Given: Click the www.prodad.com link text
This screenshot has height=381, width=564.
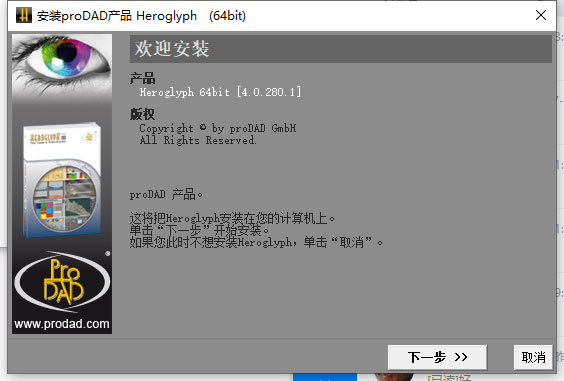Looking at the screenshot, I should tap(62, 324).
